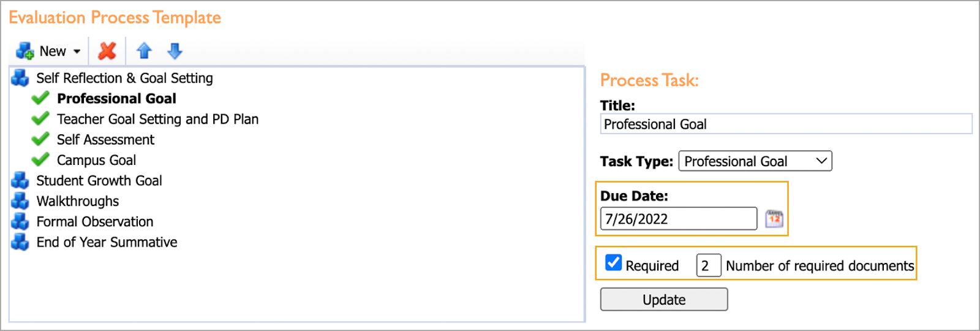The width and height of the screenshot is (980, 331).
Task: Click the green checkmark beside Self Assessment
Action: [x=40, y=139]
